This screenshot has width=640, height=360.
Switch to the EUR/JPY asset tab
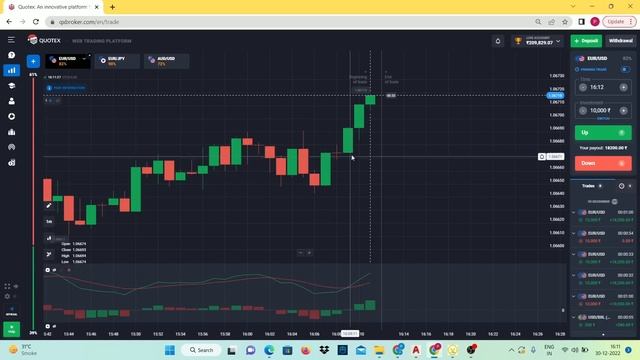tap(117, 61)
